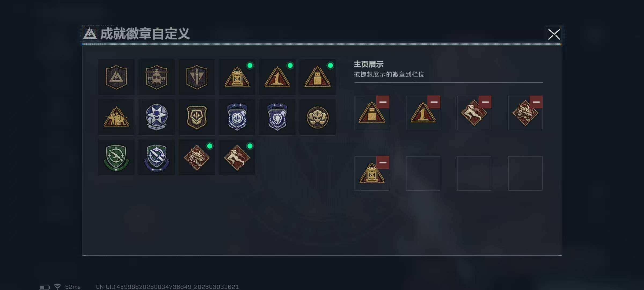644x290 pixels.
Task: Remove running soldier badge from showcase slot
Action: pos(485,102)
